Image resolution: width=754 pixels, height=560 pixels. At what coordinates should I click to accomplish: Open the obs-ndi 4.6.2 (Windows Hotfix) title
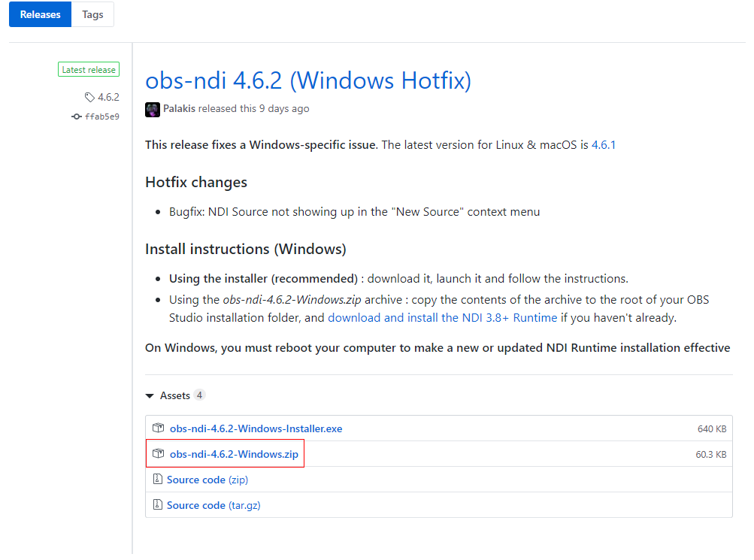point(308,80)
